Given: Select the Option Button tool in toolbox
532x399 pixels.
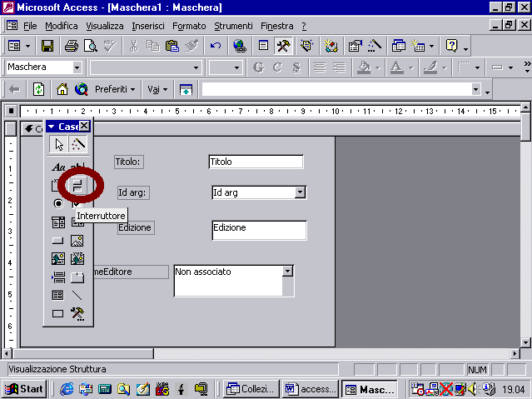Looking at the screenshot, I should 58,204.
